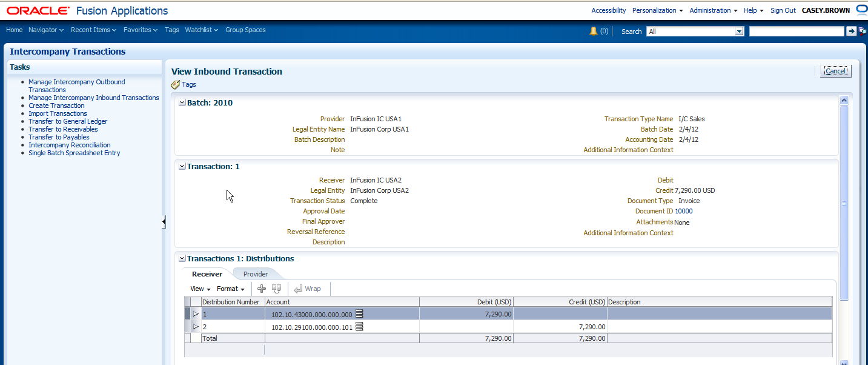Open Transfer to Receivables task
Viewport: 868px width, 365px height.
tap(63, 129)
